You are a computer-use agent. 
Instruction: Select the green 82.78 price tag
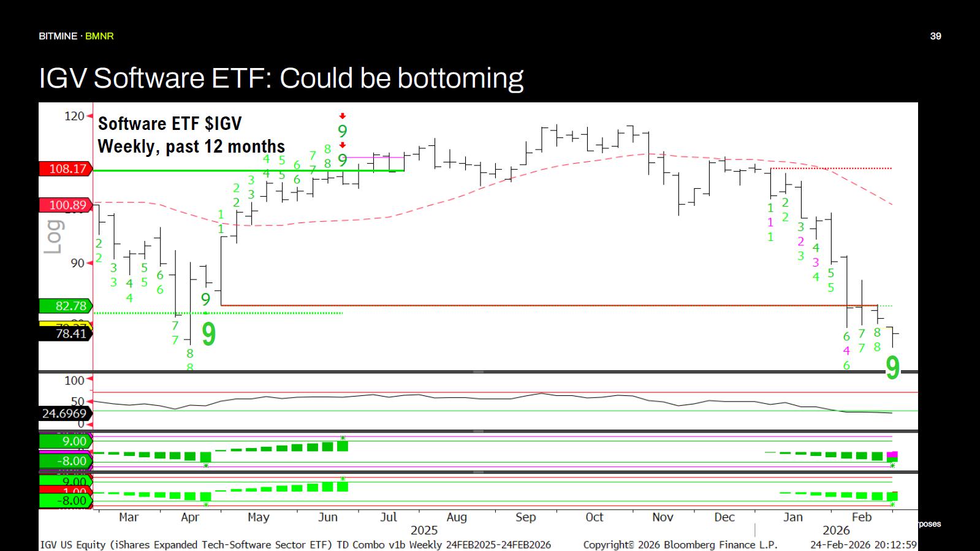pyautogui.click(x=66, y=306)
